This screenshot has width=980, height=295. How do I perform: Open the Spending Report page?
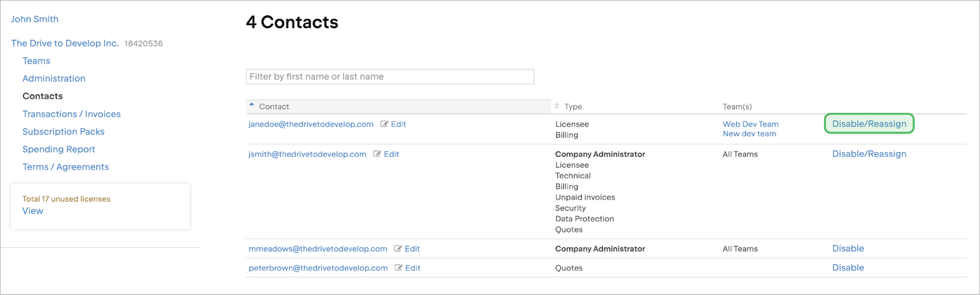pyautogui.click(x=59, y=150)
